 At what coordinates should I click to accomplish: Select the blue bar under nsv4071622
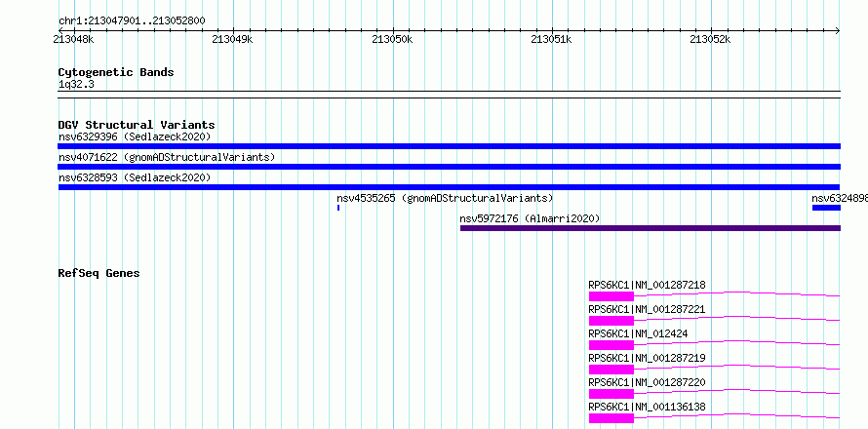click(449, 167)
